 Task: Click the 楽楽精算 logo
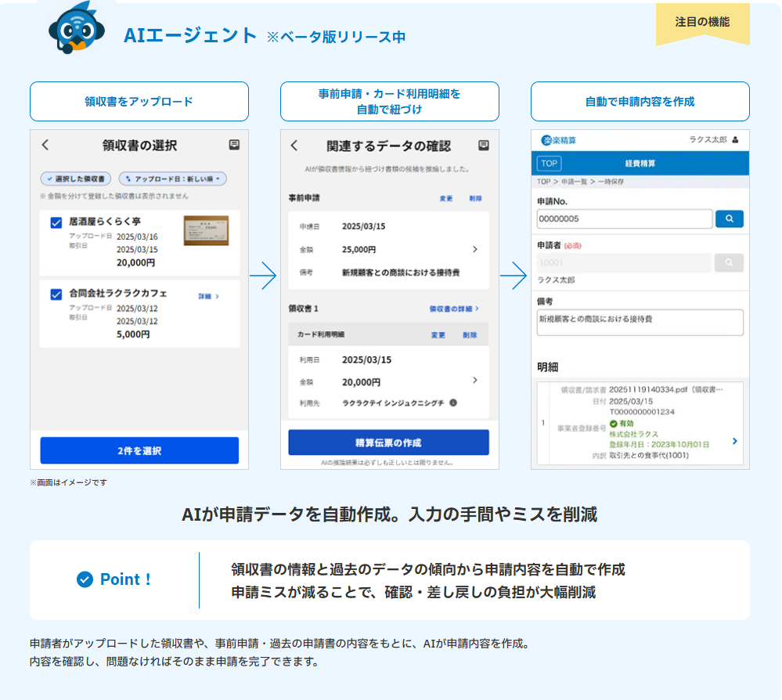point(559,140)
